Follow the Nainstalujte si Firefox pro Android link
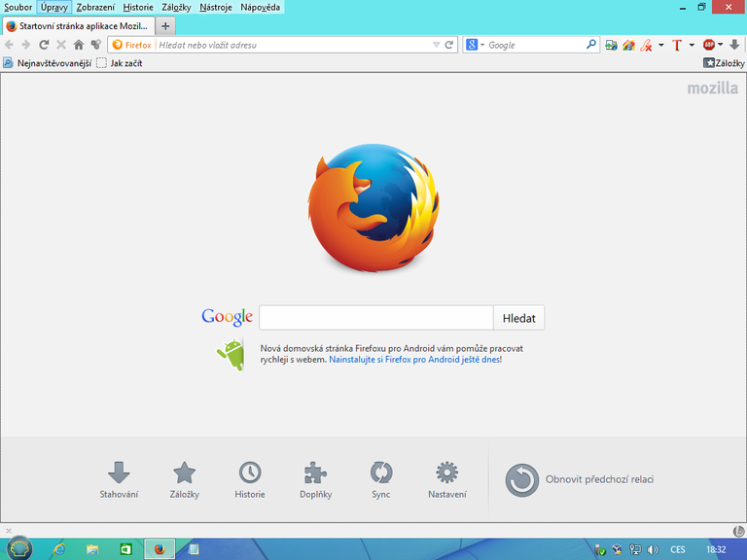 pyautogui.click(x=414, y=360)
